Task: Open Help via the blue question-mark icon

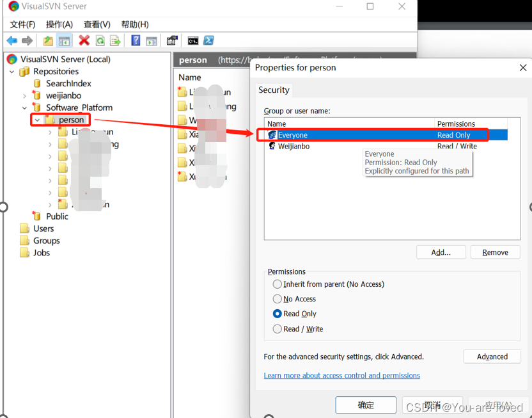Action: click(136, 40)
